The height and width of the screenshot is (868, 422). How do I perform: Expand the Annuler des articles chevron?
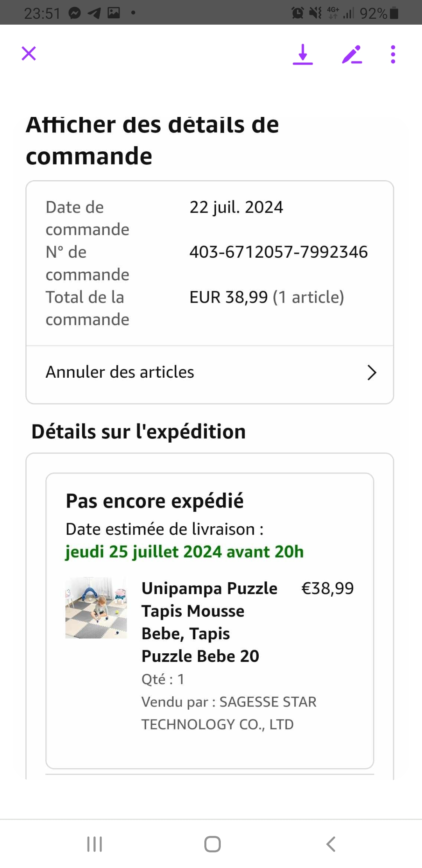pyautogui.click(x=372, y=373)
